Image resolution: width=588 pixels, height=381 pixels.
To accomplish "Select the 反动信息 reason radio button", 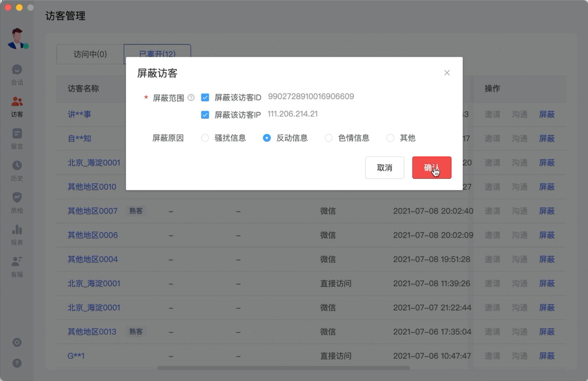I will click(x=267, y=138).
